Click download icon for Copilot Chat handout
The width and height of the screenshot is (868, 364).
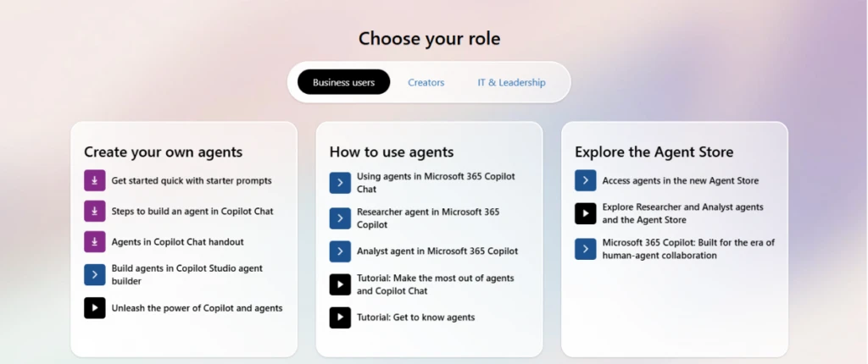point(95,241)
